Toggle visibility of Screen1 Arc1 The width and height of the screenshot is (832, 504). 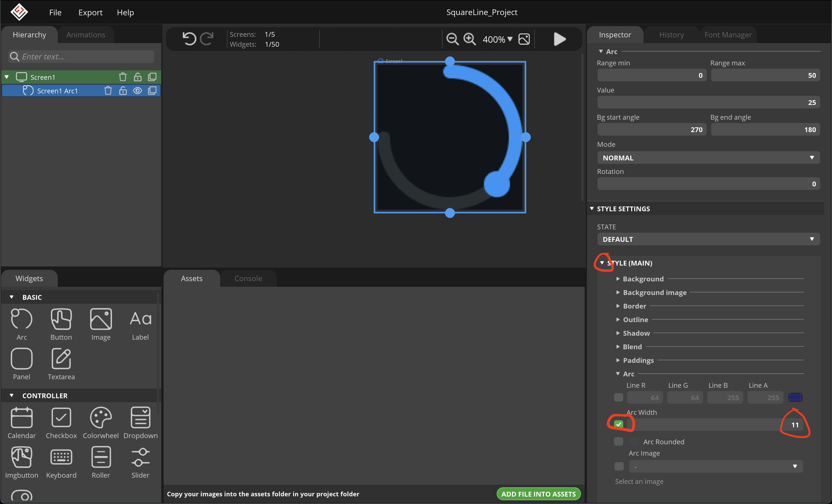click(x=137, y=90)
